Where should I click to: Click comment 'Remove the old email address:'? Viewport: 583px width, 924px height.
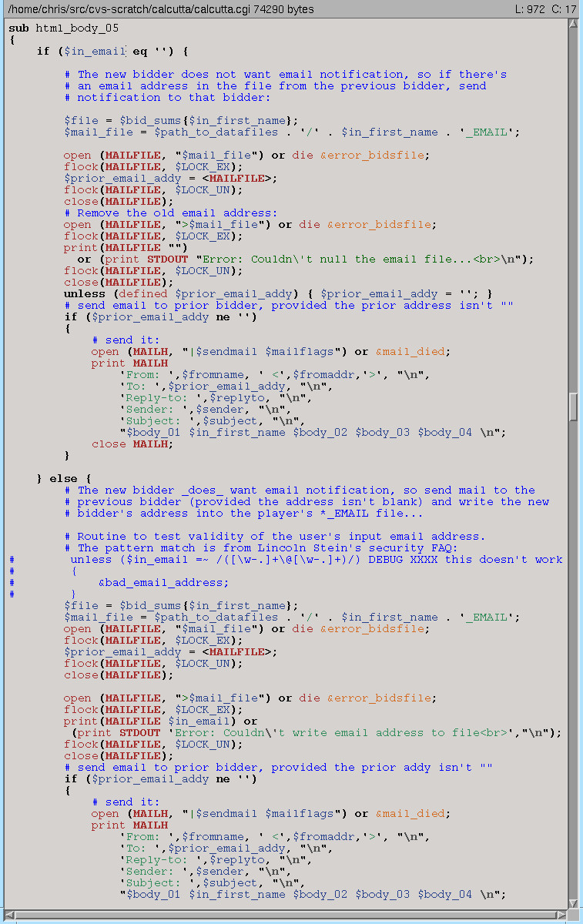tap(171, 213)
